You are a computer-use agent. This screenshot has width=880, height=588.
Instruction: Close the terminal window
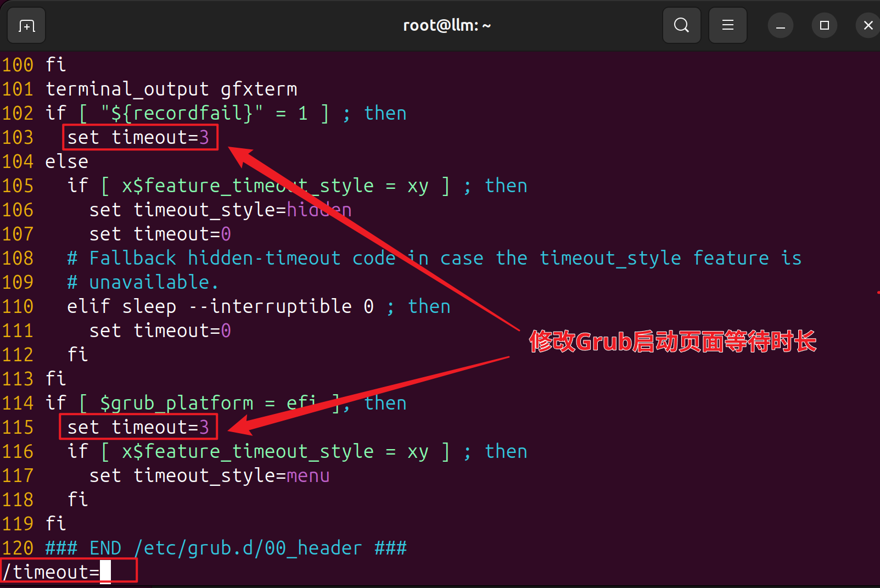pos(868,25)
